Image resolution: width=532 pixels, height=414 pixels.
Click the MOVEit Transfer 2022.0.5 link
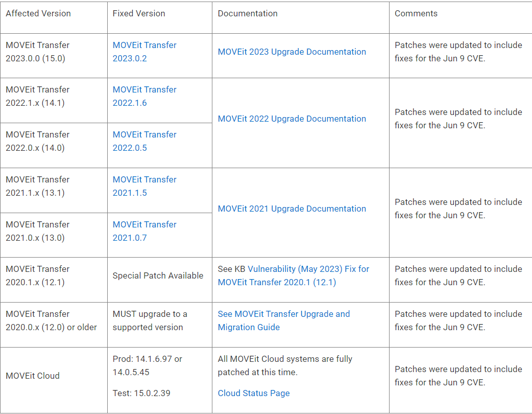click(x=144, y=141)
